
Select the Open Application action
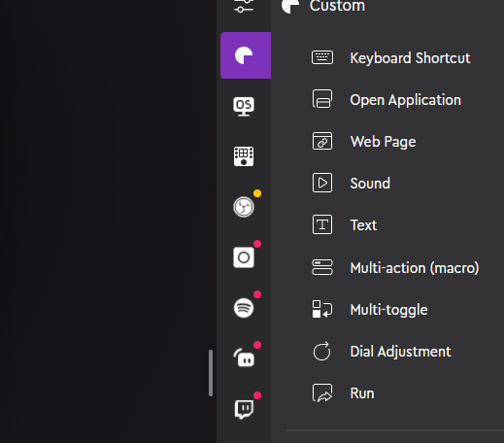[386, 100]
